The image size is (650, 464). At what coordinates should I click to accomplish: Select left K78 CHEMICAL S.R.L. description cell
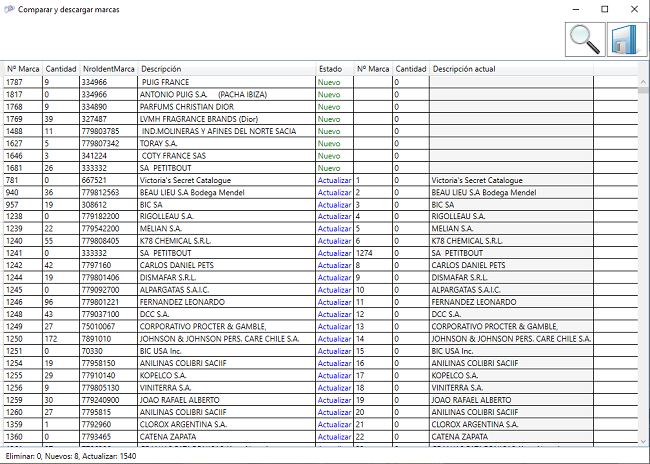[226, 241]
